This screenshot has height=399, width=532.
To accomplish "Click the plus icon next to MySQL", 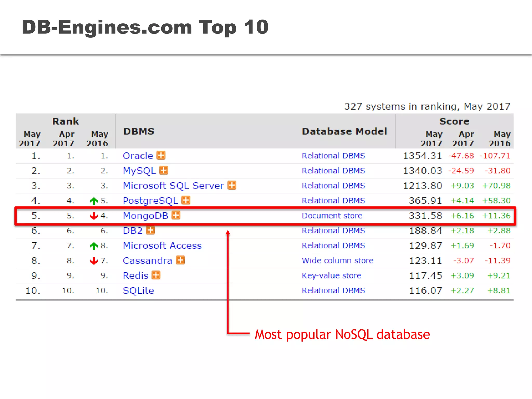I will coord(164,170).
